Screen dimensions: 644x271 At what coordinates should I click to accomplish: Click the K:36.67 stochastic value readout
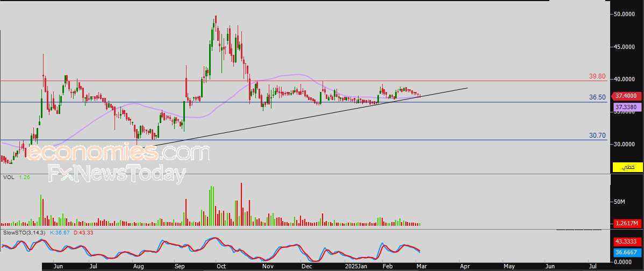[60, 232]
